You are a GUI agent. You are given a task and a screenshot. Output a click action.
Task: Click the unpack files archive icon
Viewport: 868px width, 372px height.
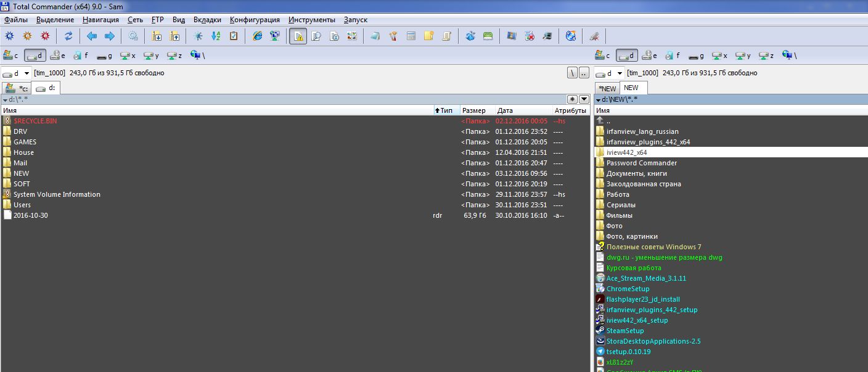coord(174,36)
